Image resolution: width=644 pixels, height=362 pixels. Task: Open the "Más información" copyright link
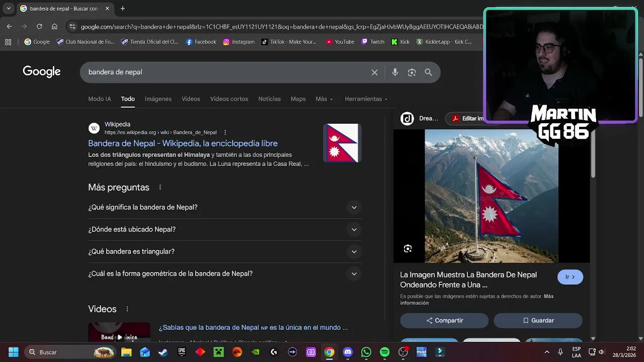click(477, 300)
